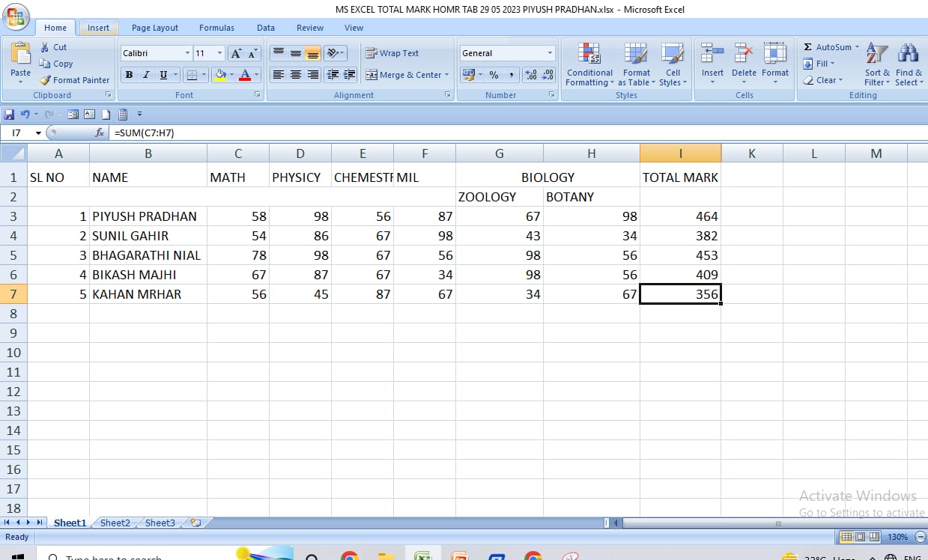Click the Save icon in Quick Access toolbar
Viewport: 928px width, 560px height.
(x=9, y=115)
